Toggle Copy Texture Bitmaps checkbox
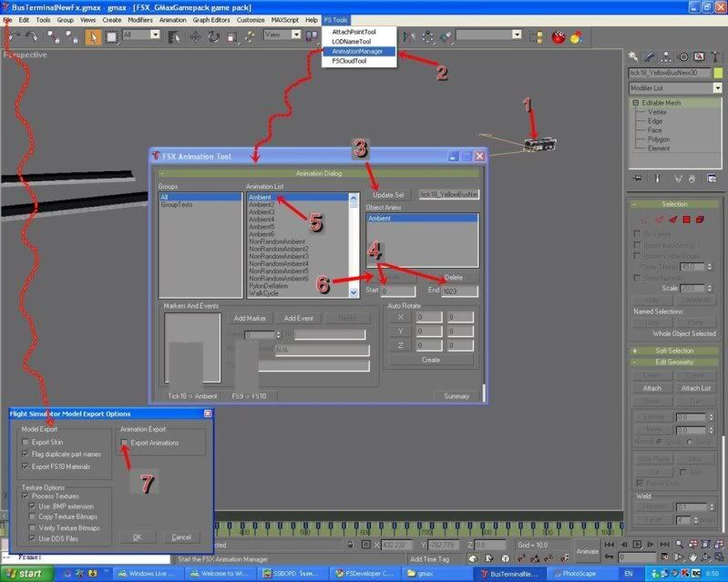 (x=32, y=516)
